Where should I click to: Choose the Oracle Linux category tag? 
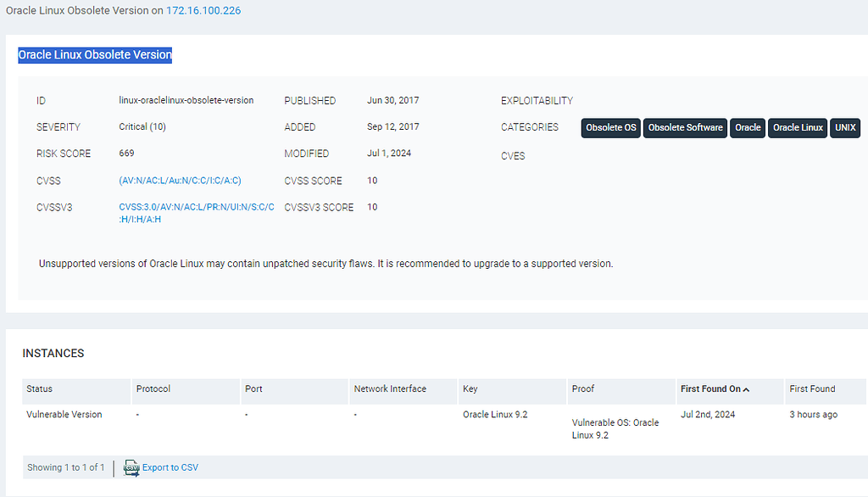(x=798, y=128)
